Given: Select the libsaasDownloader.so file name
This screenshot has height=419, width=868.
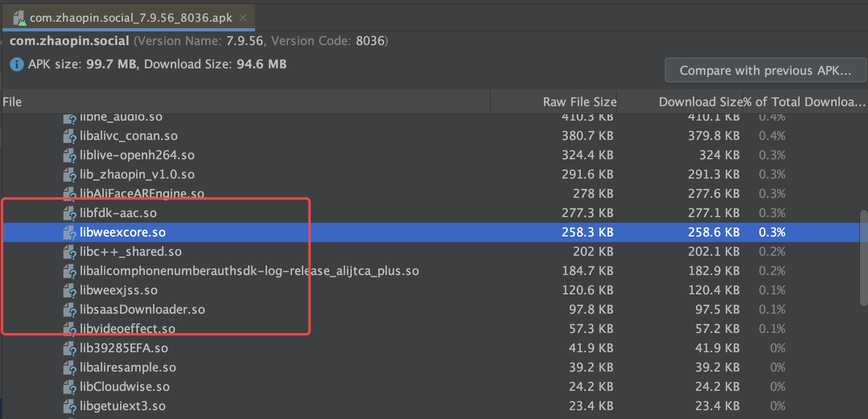Looking at the screenshot, I should coord(142,310).
